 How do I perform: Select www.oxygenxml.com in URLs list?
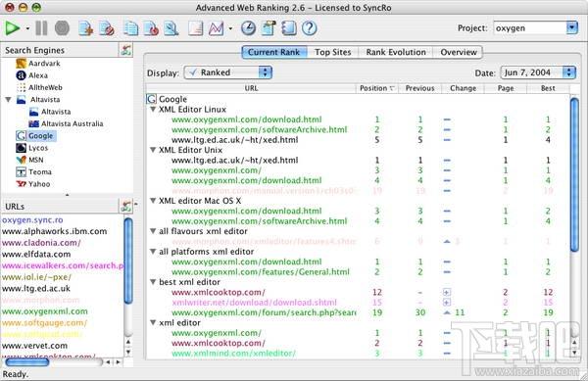click(x=45, y=311)
